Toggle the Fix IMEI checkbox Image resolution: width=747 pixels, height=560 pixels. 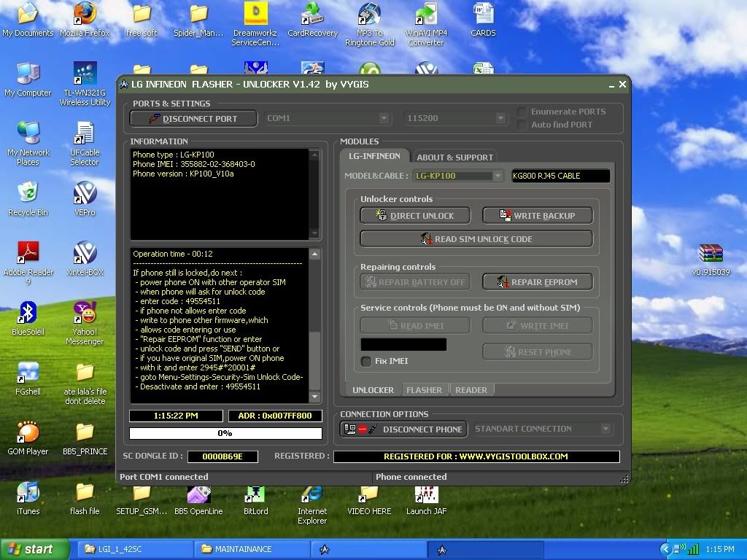pos(366,361)
